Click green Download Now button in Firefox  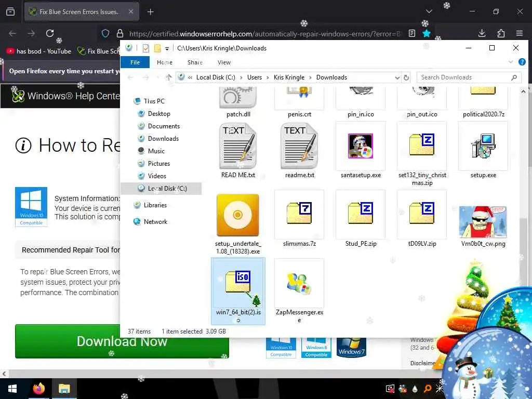pyautogui.click(x=122, y=341)
